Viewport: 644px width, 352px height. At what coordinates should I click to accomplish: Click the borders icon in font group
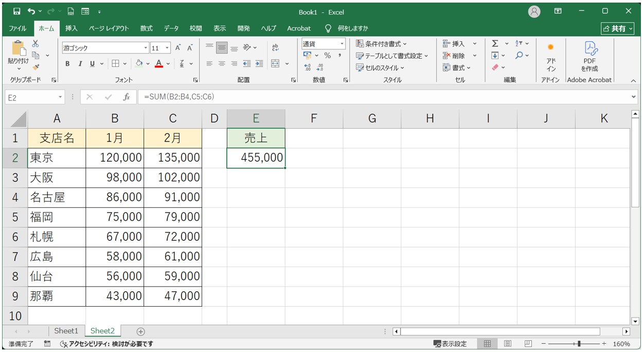pyautogui.click(x=115, y=63)
